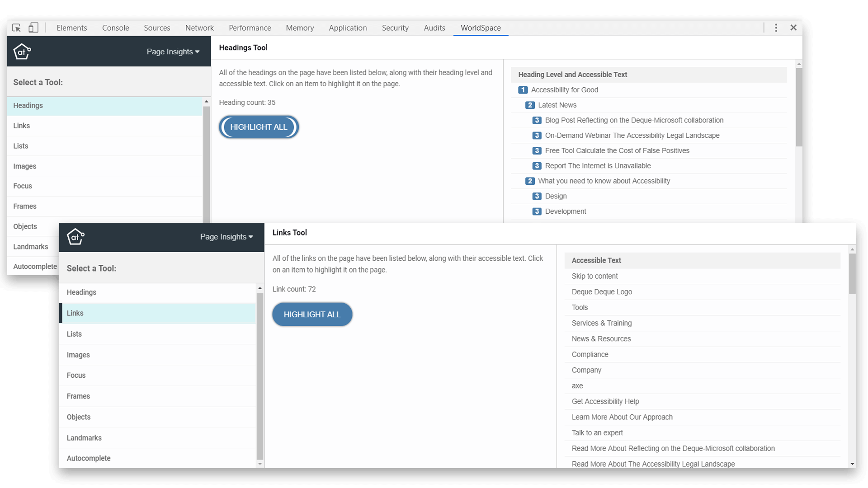This screenshot has width=868, height=488.
Task: Highlight What you need to know heading
Action: click(x=649, y=181)
